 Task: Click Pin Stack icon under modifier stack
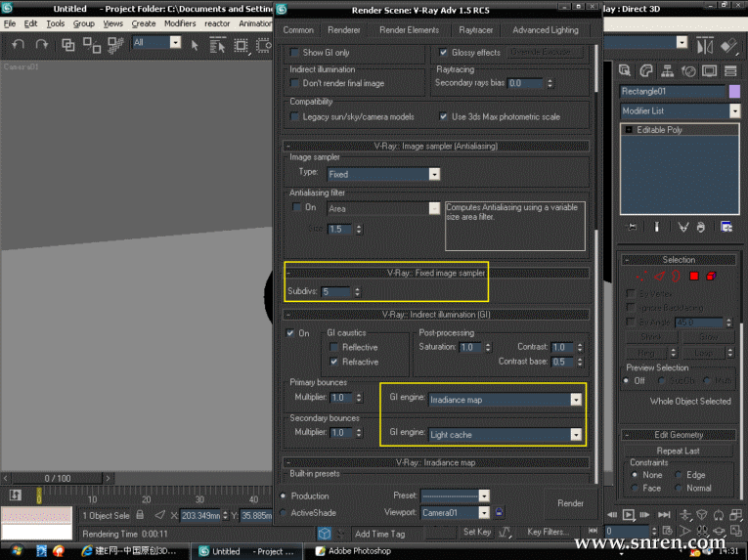tap(633, 227)
